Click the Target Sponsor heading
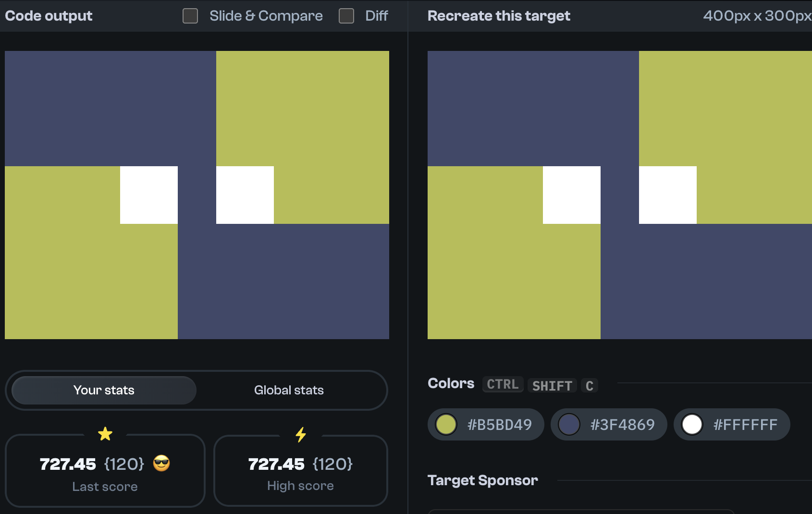 tap(482, 480)
